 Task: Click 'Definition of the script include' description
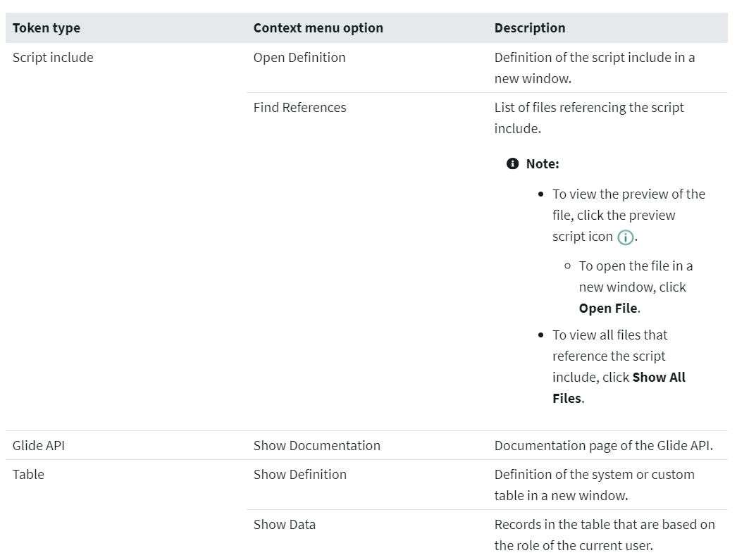[595, 68]
